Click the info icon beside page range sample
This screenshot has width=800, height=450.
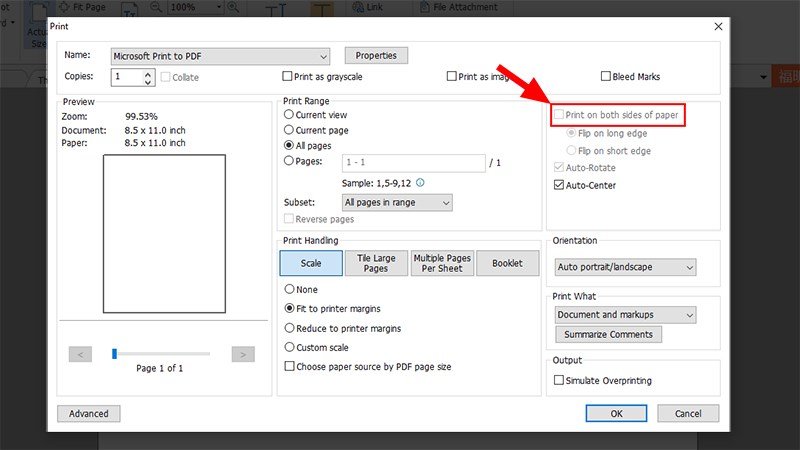pos(420,183)
